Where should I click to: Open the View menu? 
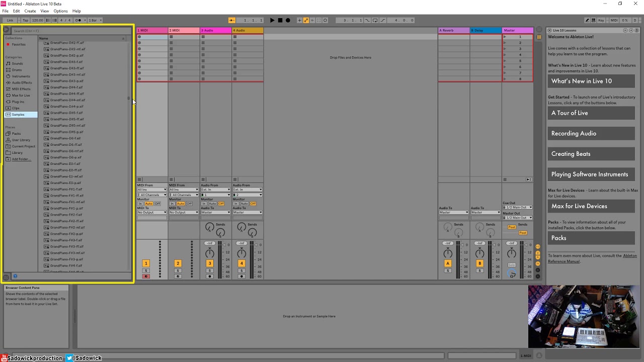coord(45,11)
